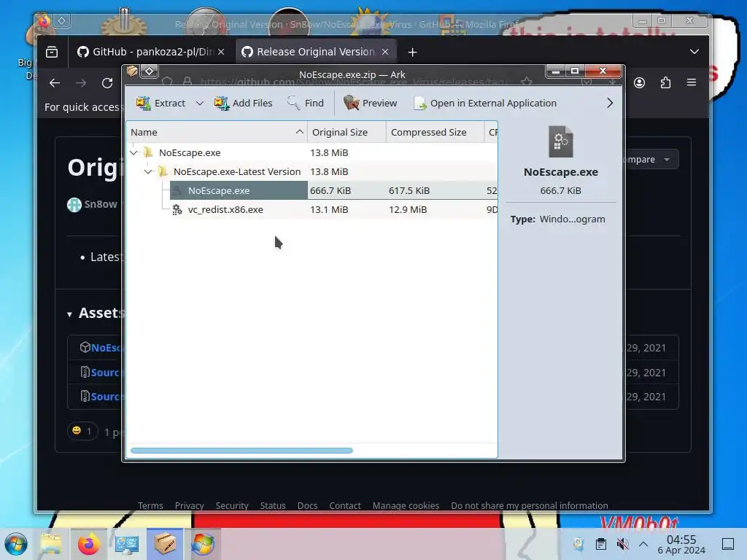The image size is (747, 560).
Task: Reload the page in Firefox
Action: pyautogui.click(x=107, y=83)
